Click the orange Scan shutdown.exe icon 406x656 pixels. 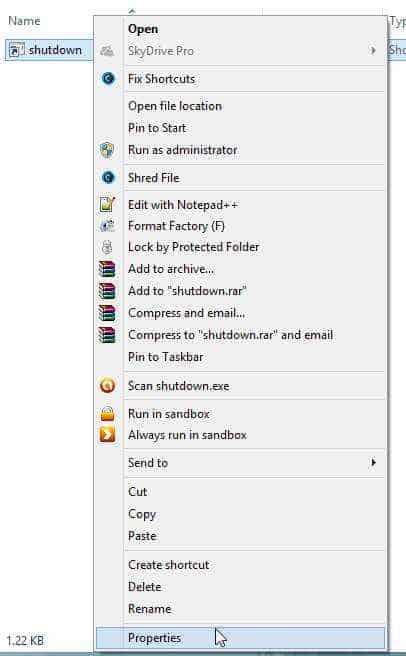pyautogui.click(x=108, y=385)
